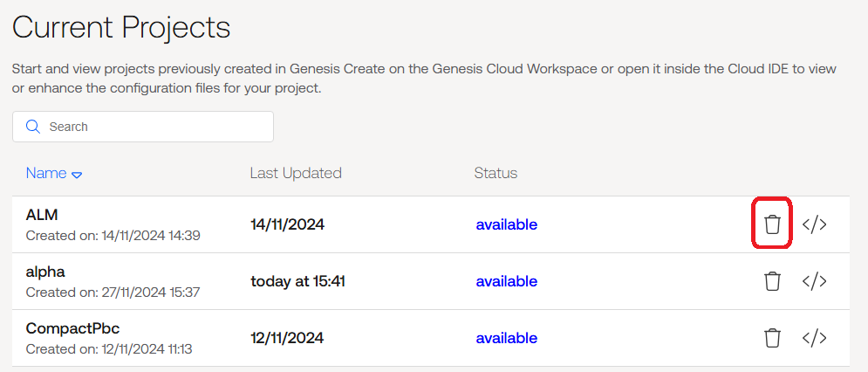Click trash icon for alpha project
The width and height of the screenshot is (868, 372).
click(x=772, y=281)
